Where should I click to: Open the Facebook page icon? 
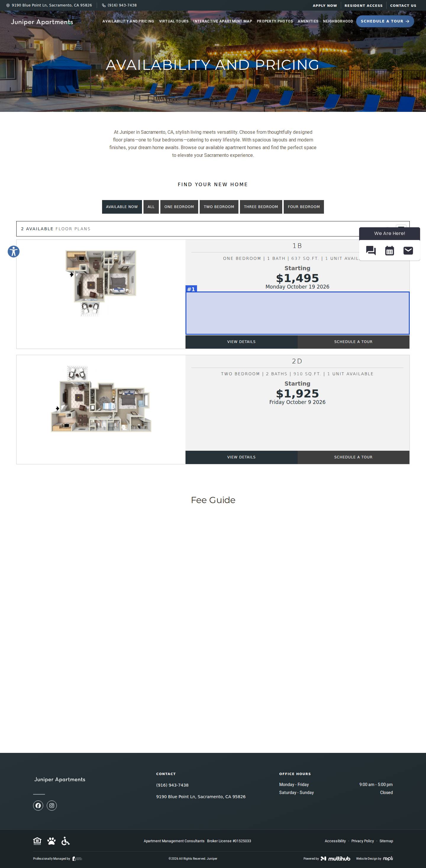(x=38, y=806)
